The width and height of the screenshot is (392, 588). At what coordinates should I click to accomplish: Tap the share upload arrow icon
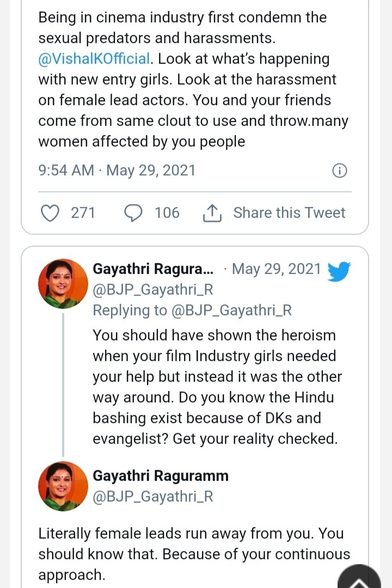pyautogui.click(x=212, y=213)
